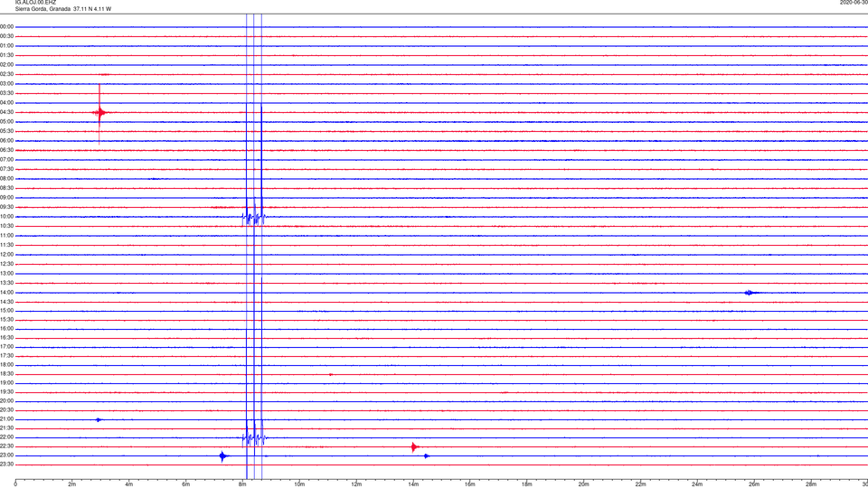Viewport: 868px width, 488px height.
Task: Click the 24m tick label on time axis
Action: point(697,484)
